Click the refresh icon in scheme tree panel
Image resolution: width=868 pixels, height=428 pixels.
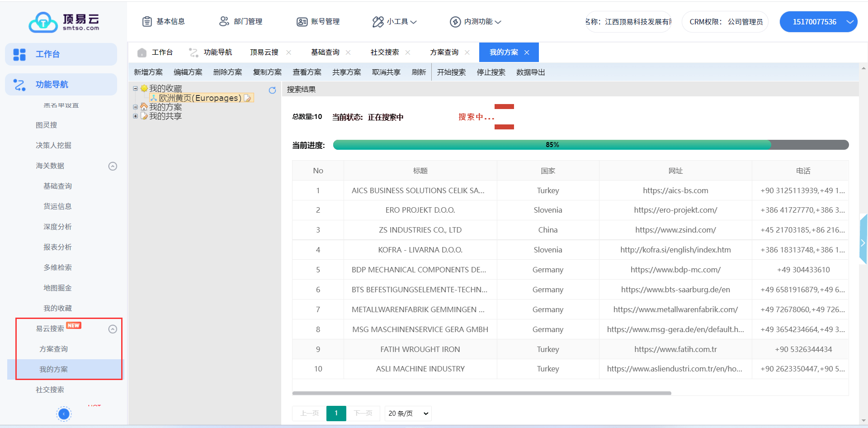[272, 90]
